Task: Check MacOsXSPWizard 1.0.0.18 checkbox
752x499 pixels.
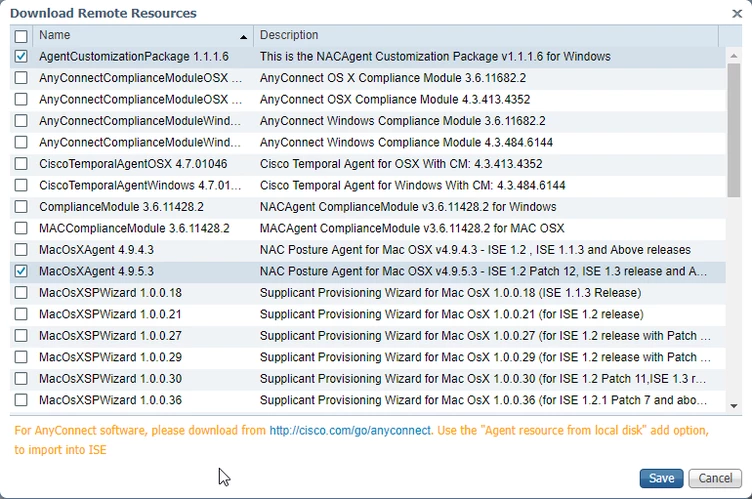Action: pos(21,292)
